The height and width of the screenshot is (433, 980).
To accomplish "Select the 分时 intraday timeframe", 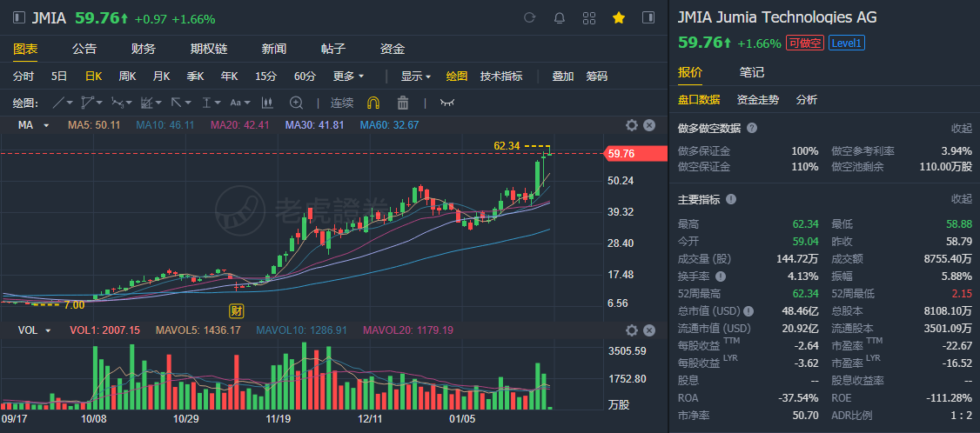I will point(23,77).
